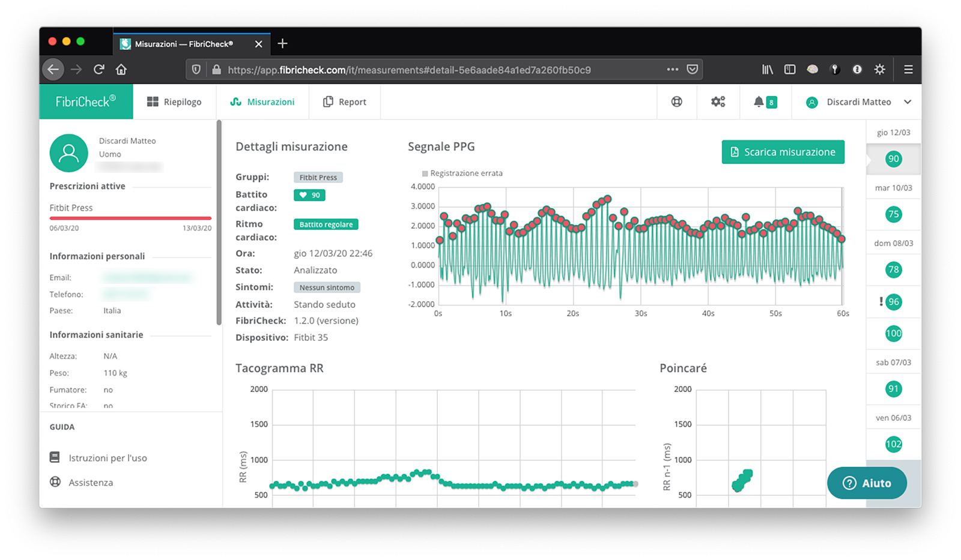Click the padlock site info icon
The height and width of the screenshot is (560, 961).
216,70
